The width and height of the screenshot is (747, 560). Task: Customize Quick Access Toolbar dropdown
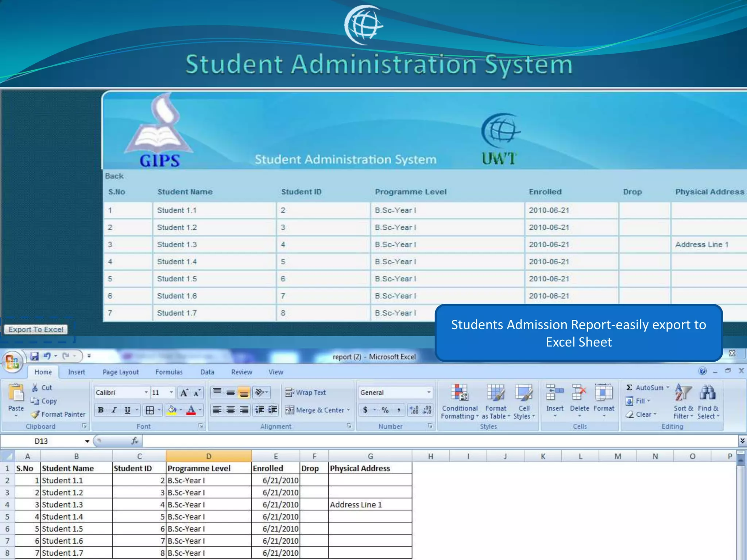click(x=89, y=356)
